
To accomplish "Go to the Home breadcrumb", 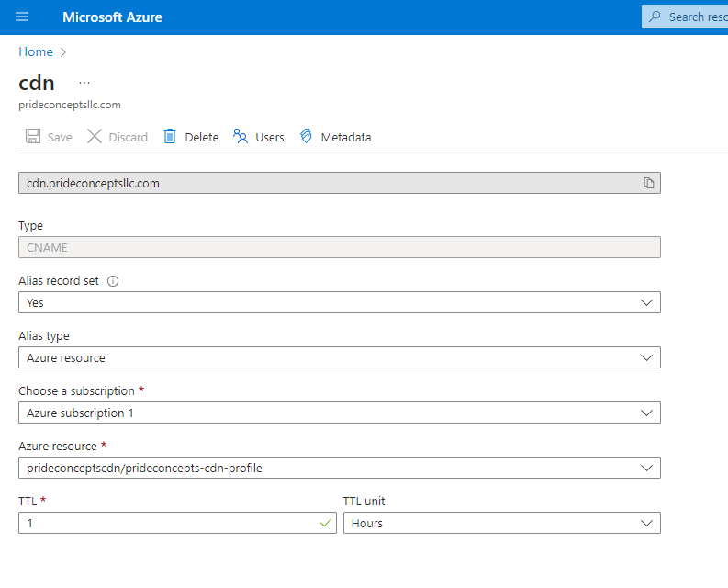I will [x=36, y=51].
